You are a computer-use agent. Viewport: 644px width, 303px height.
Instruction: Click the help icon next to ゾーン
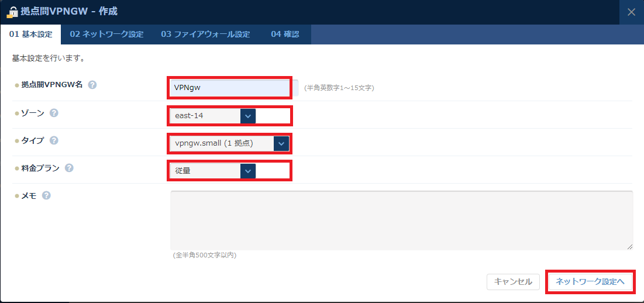pos(54,113)
